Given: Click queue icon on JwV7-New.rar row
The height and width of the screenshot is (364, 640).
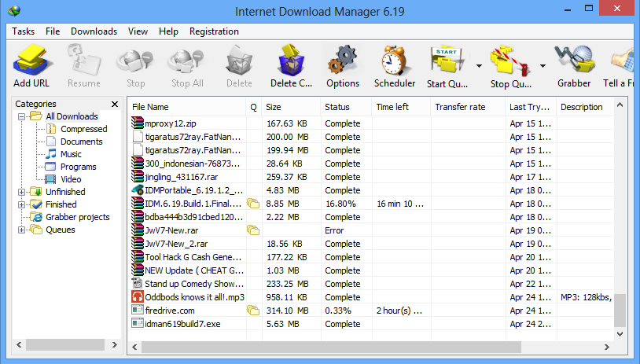Looking at the screenshot, I should click(x=253, y=230).
